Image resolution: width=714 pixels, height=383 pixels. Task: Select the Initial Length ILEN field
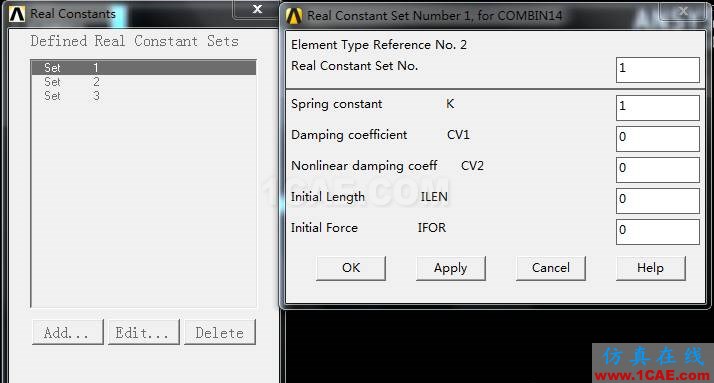coord(658,200)
